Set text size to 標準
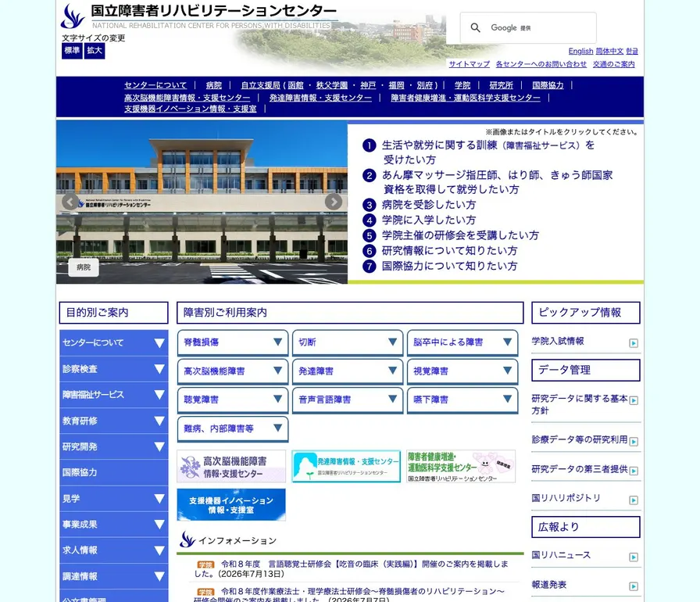This screenshot has width=700, height=602. click(72, 51)
